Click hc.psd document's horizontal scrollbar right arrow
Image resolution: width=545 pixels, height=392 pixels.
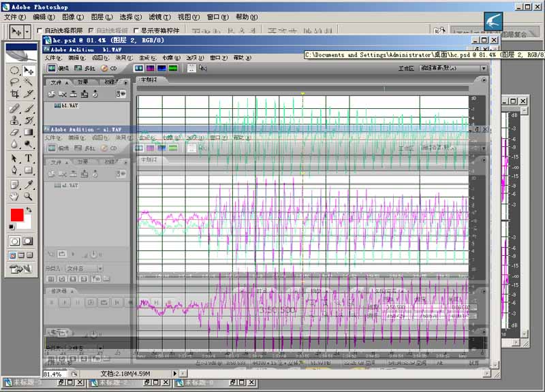(487, 374)
